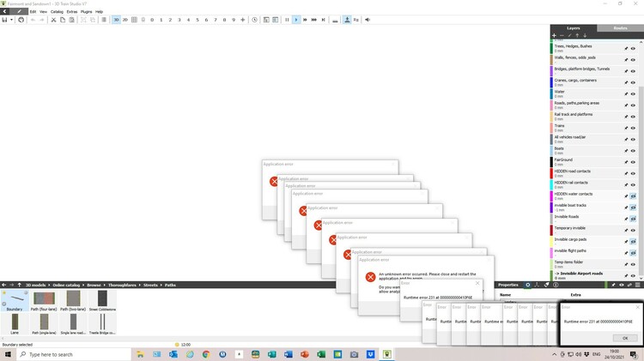644x361 pixels.
Task: Switch to 2D view mode
Action: (x=125, y=20)
